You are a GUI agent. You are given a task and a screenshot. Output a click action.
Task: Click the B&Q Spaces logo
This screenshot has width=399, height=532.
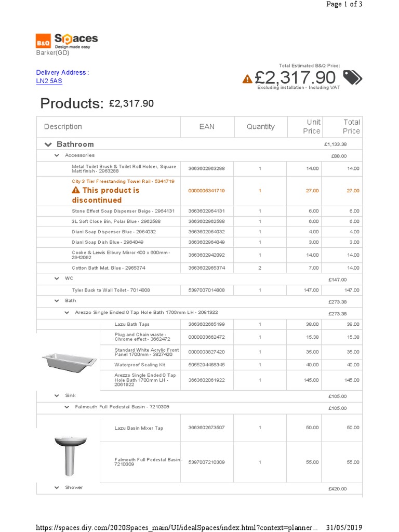click(66, 41)
